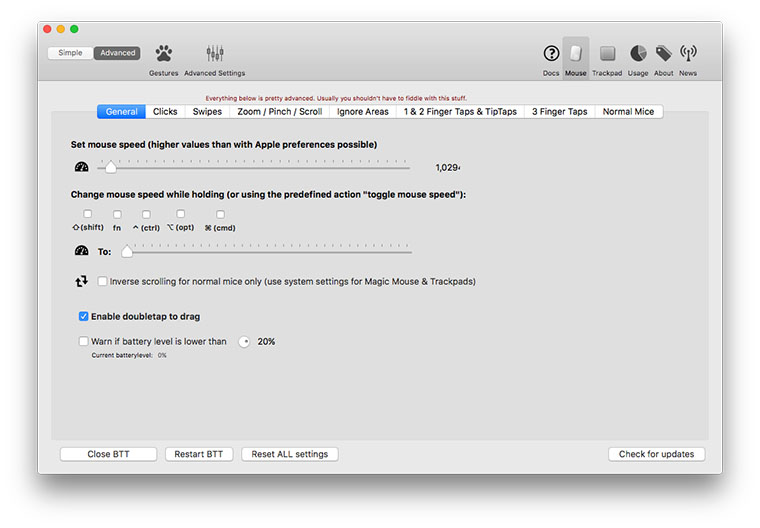Switch to Simple mode

[70, 53]
